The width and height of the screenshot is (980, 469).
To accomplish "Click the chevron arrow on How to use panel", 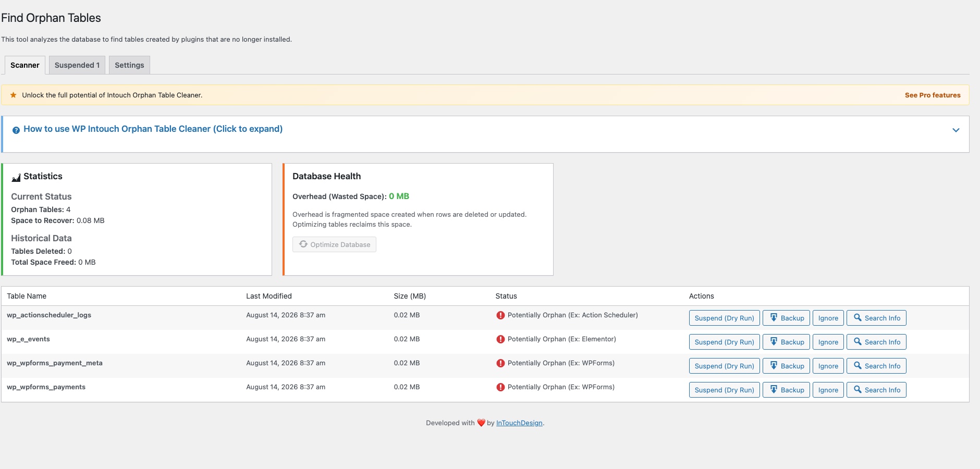I will coord(956,130).
